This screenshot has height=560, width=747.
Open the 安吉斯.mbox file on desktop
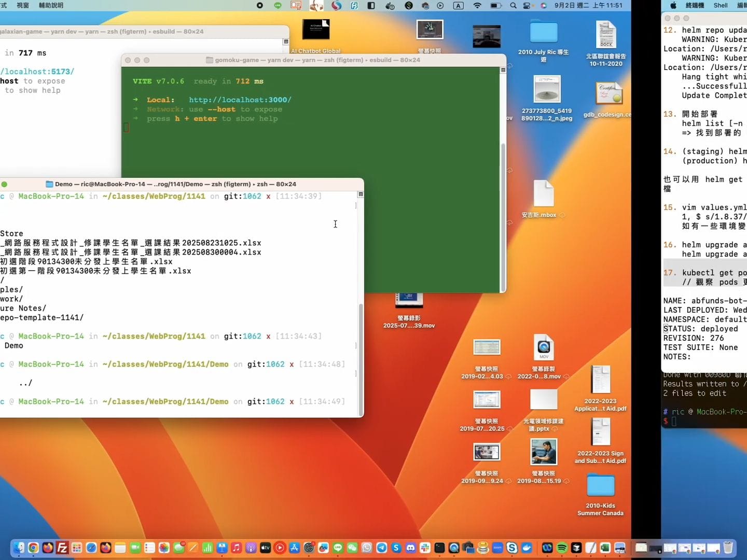pos(543,195)
